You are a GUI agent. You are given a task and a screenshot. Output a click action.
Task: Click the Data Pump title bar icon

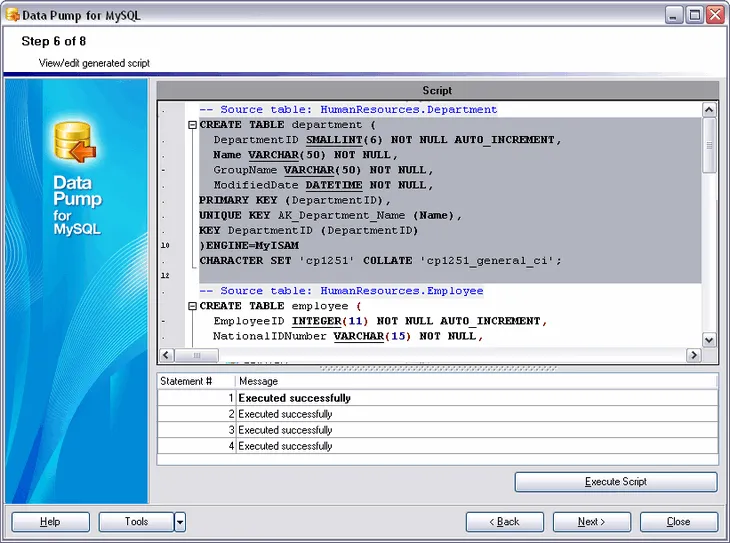(13, 15)
